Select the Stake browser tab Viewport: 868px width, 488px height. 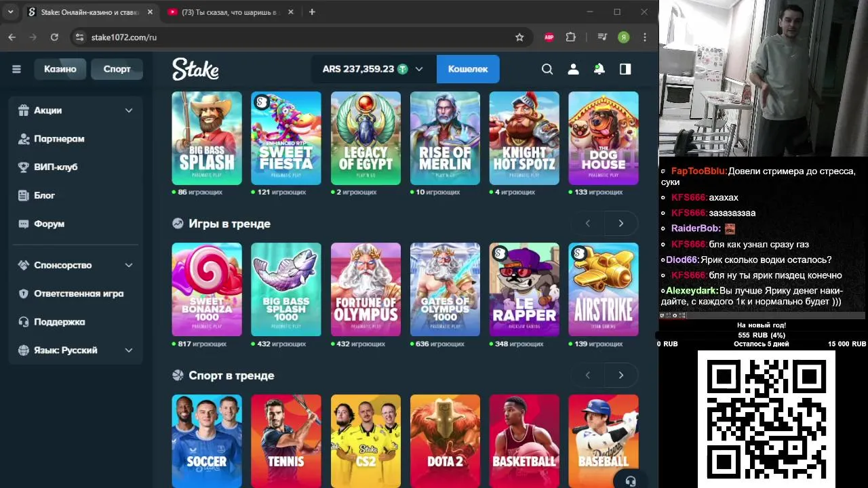pyautogui.click(x=91, y=12)
